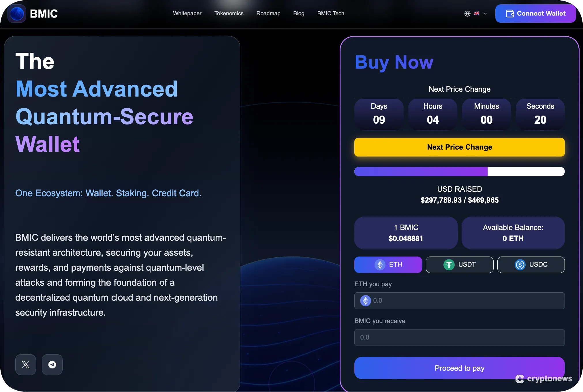
Task: Switch payment to USDT
Action: click(459, 264)
